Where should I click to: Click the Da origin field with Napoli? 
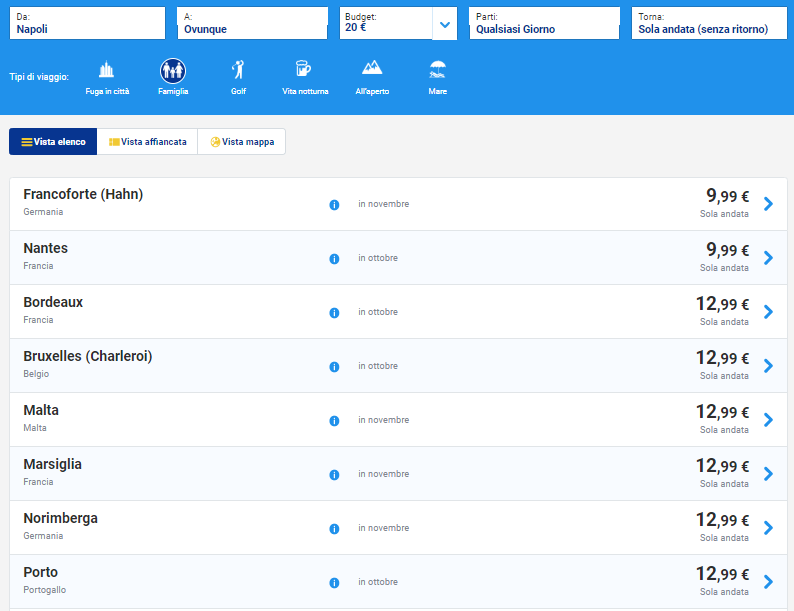[x=87, y=24]
